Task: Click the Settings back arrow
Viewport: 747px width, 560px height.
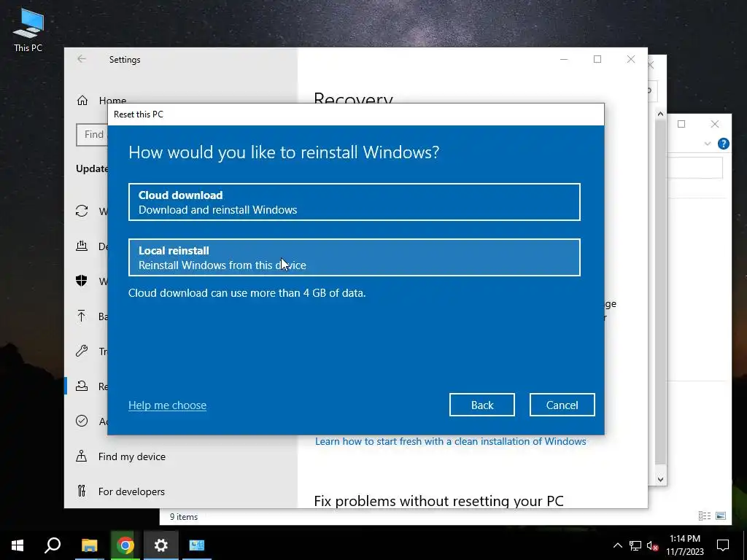Action: (x=82, y=59)
